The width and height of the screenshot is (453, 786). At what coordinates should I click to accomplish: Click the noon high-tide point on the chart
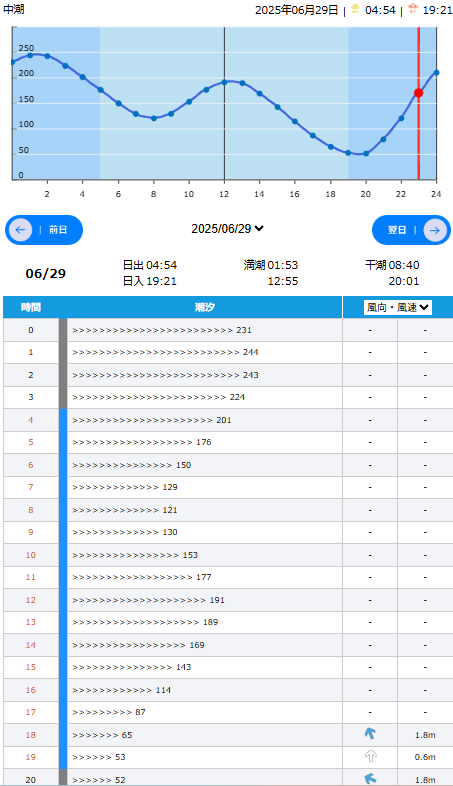point(224,82)
